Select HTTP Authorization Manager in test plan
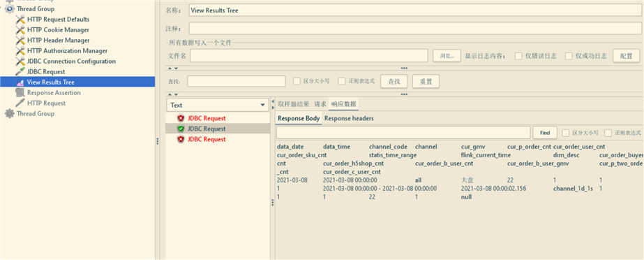 [x=68, y=50]
